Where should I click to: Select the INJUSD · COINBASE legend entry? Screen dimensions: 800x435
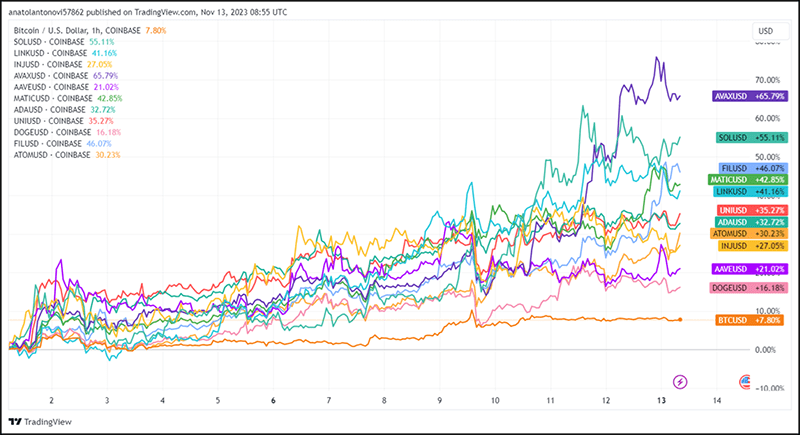pos(63,64)
